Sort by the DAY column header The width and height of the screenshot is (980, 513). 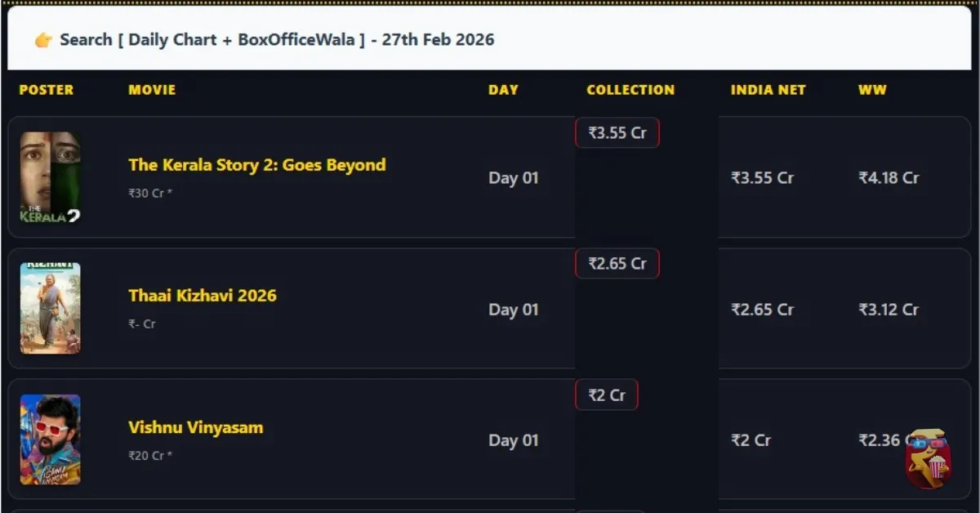pyautogui.click(x=503, y=90)
